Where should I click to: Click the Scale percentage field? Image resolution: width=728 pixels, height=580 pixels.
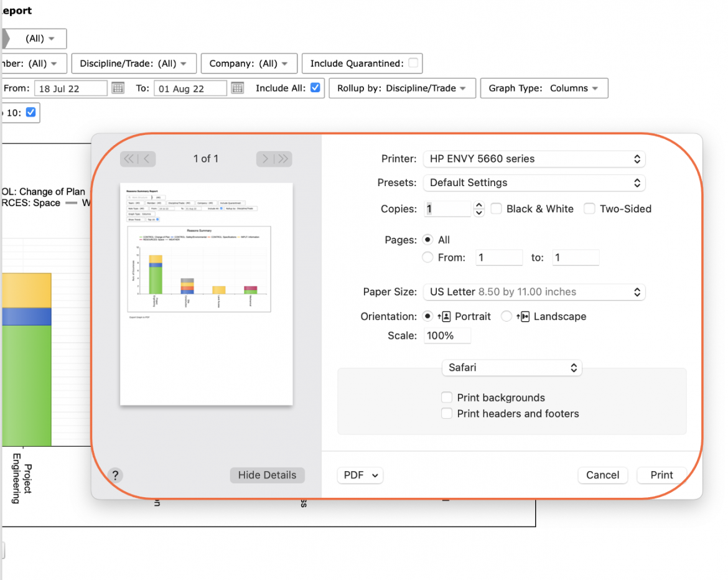coord(447,335)
